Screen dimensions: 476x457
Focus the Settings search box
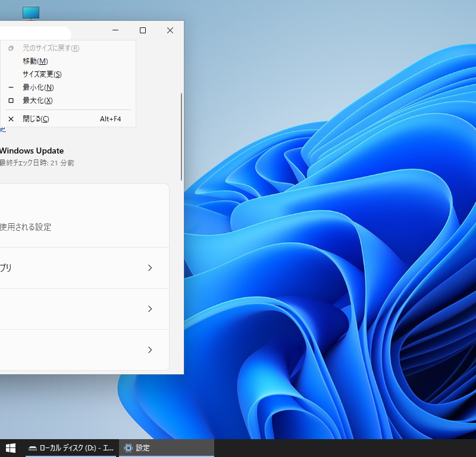pyautogui.click(x=36, y=33)
